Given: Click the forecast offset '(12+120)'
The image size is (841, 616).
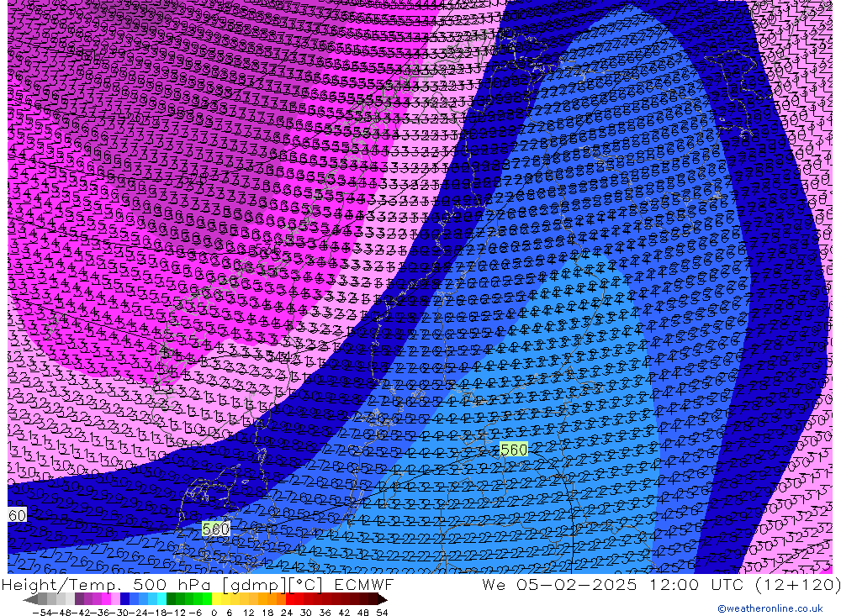Looking at the screenshot, I should 798,584.
